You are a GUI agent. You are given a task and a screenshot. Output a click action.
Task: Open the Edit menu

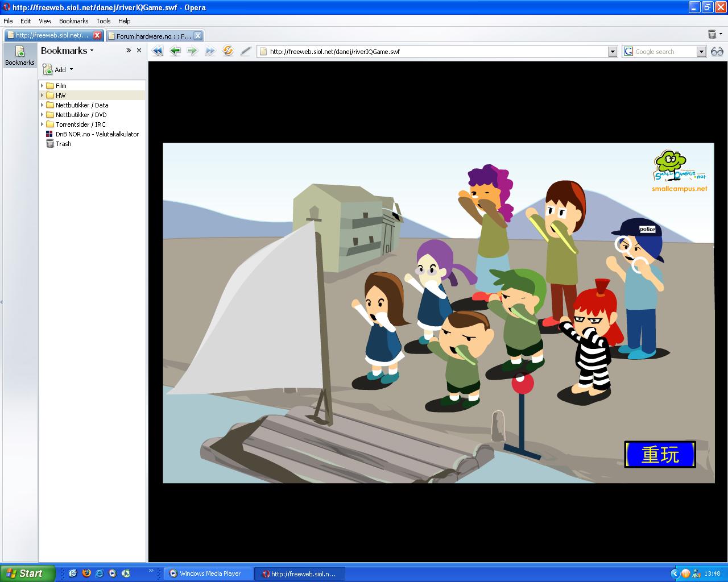pos(26,21)
